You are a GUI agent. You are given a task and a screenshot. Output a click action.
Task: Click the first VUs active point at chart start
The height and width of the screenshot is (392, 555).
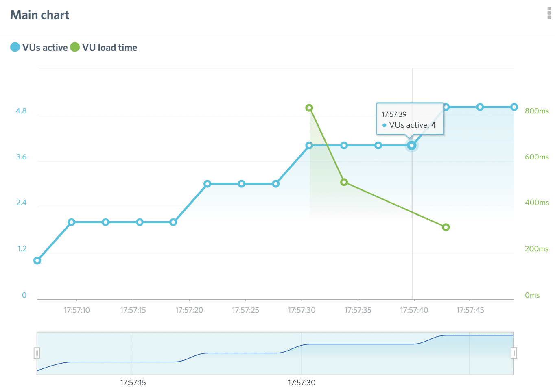tap(37, 261)
